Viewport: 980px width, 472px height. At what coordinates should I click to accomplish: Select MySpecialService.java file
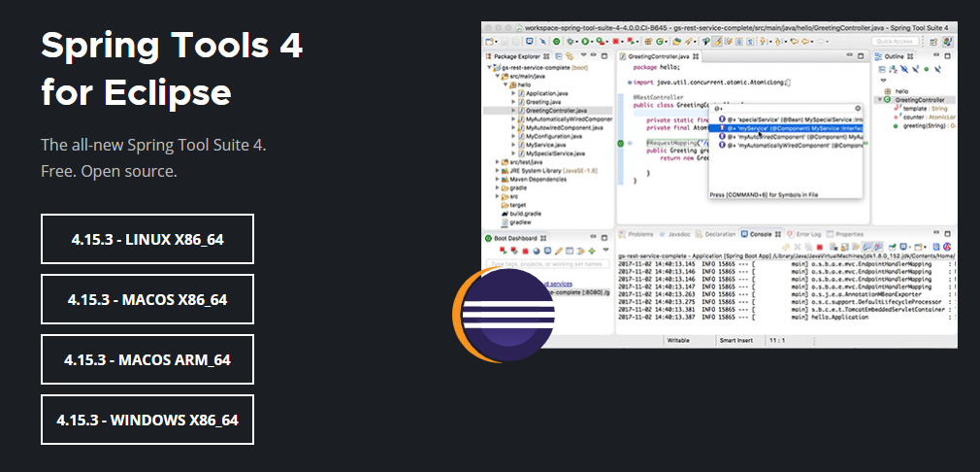pyautogui.click(x=554, y=153)
